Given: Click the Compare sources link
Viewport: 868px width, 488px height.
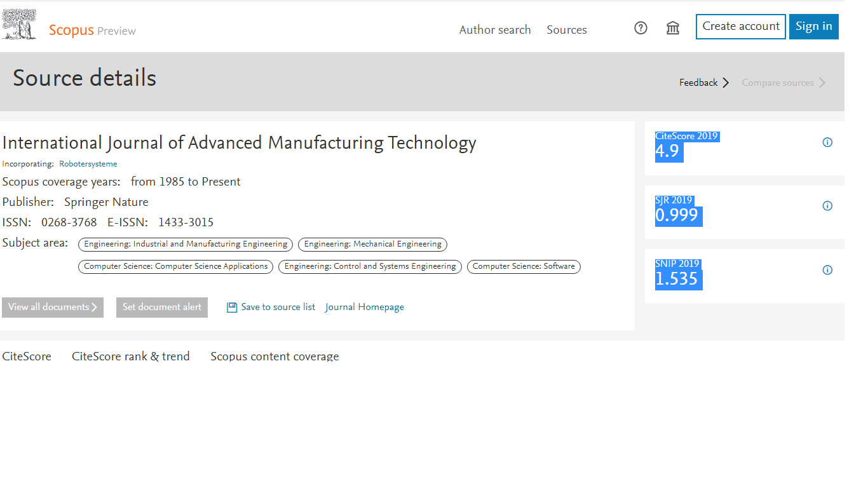Looking at the screenshot, I should pyautogui.click(x=778, y=83).
